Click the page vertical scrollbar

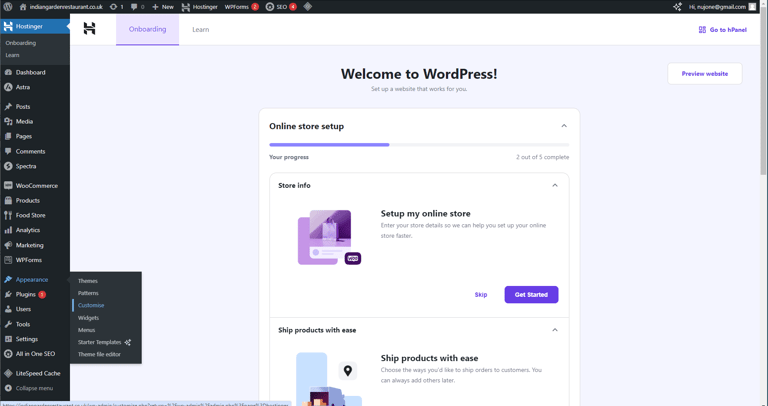[764, 93]
